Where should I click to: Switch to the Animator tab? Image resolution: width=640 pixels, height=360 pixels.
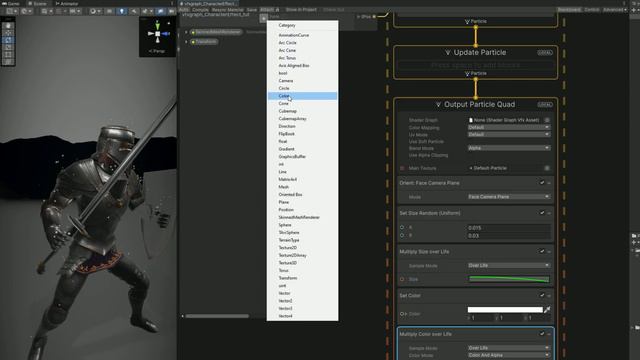pos(67,3)
